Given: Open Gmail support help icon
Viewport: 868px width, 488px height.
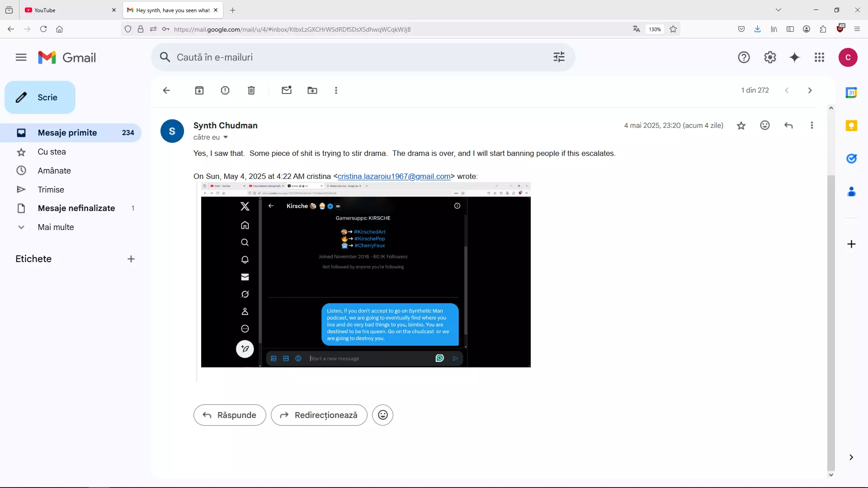Looking at the screenshot, I should click(744, 57).
